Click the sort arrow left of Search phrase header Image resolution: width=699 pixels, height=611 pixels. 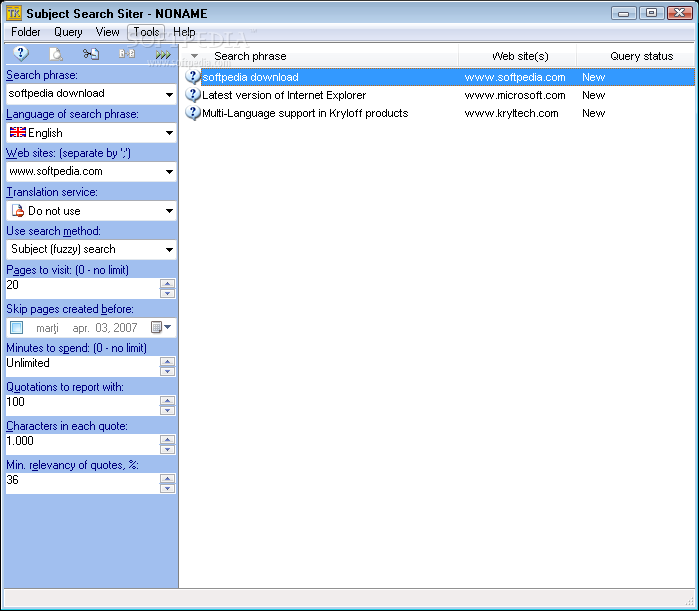pyautogui.click(x=194, y=56)
